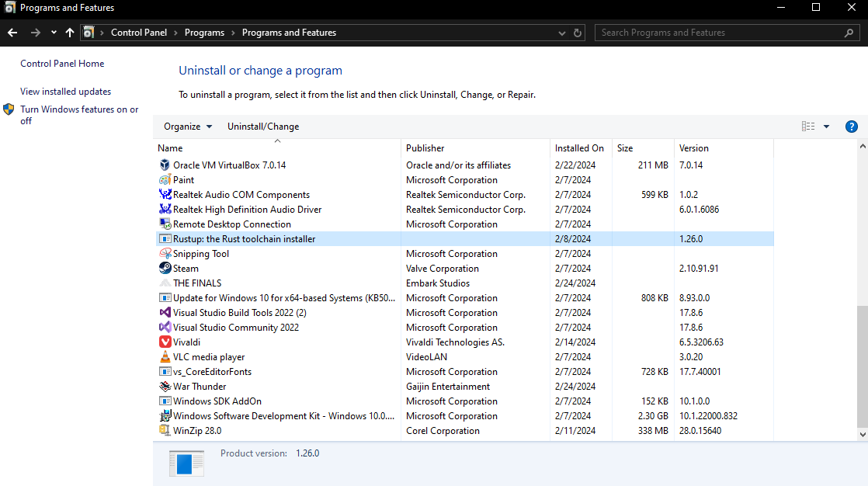The image size is (868, 486).
Task: Open the Organize dropdown menu
Action: pos(187,126)
